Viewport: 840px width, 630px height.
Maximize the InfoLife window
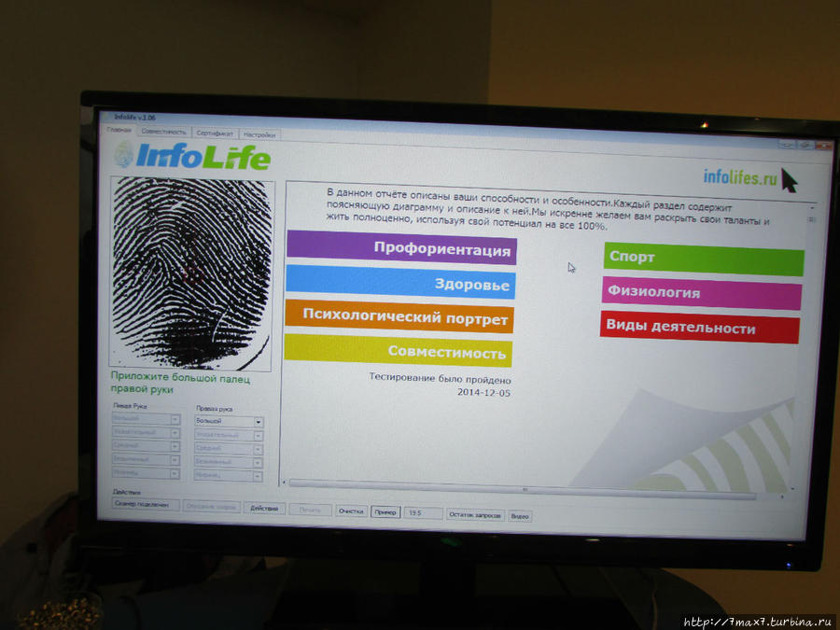(805, 146)
